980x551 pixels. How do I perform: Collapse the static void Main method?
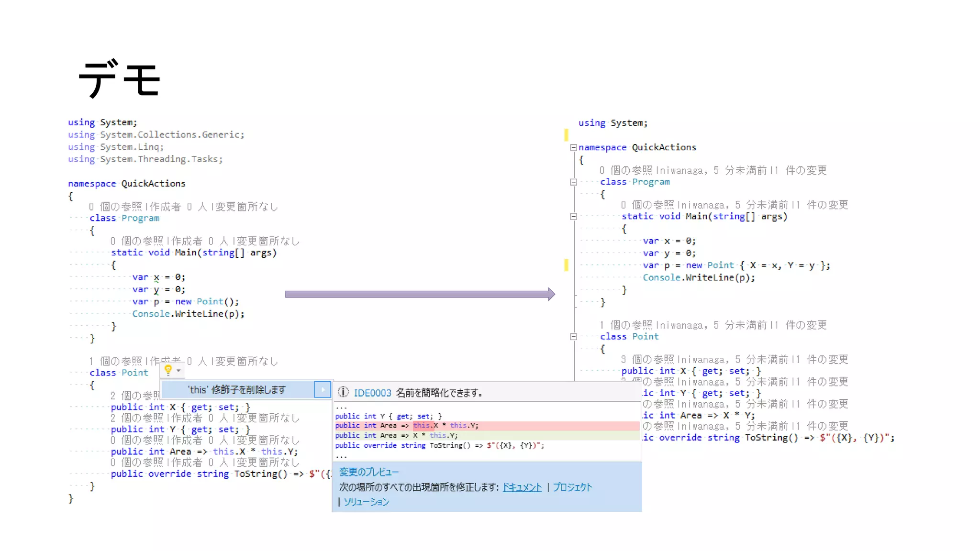click(573, 217)
